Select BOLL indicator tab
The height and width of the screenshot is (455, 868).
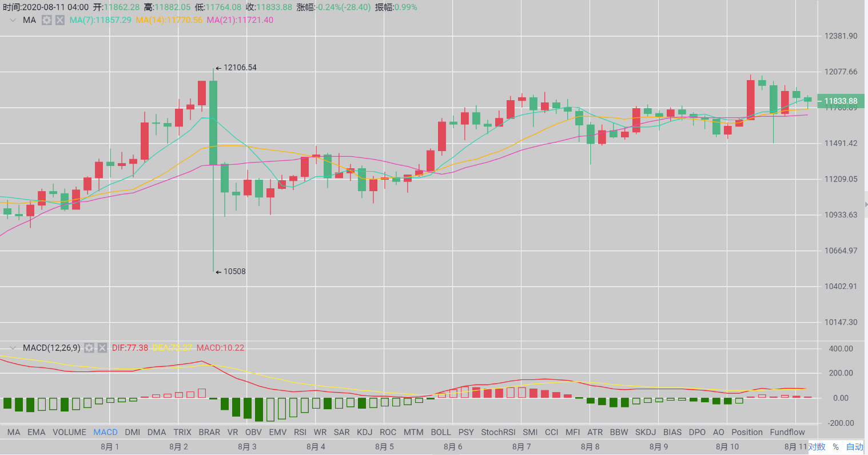pos(441,432)
